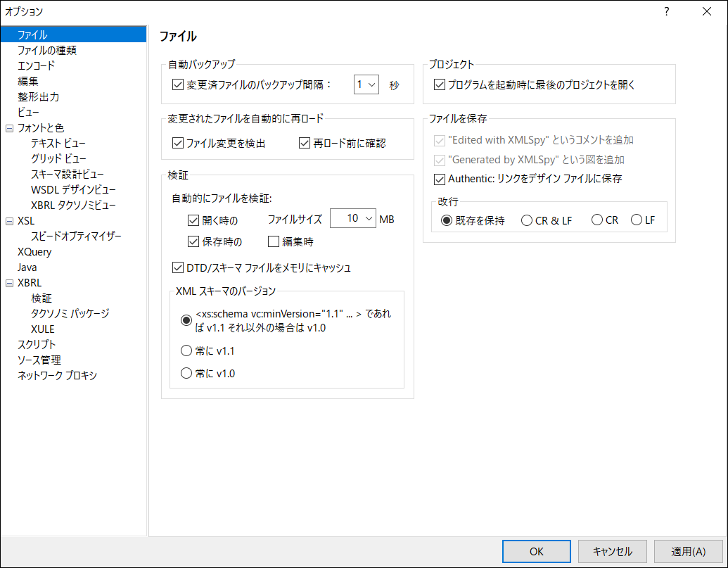Collapse the XBRL tree node
The width and height of the screenshot is (728, 568).
[9, 283]
